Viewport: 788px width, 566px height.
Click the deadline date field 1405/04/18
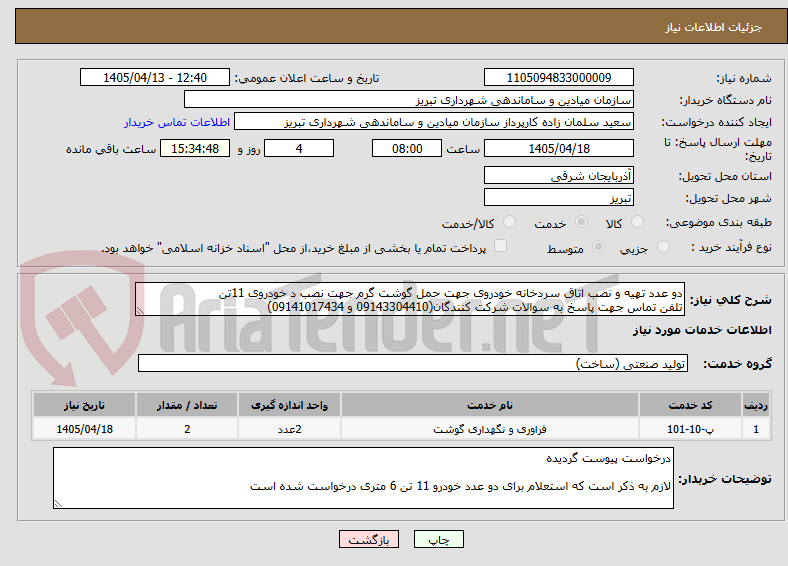coord(558,148)
